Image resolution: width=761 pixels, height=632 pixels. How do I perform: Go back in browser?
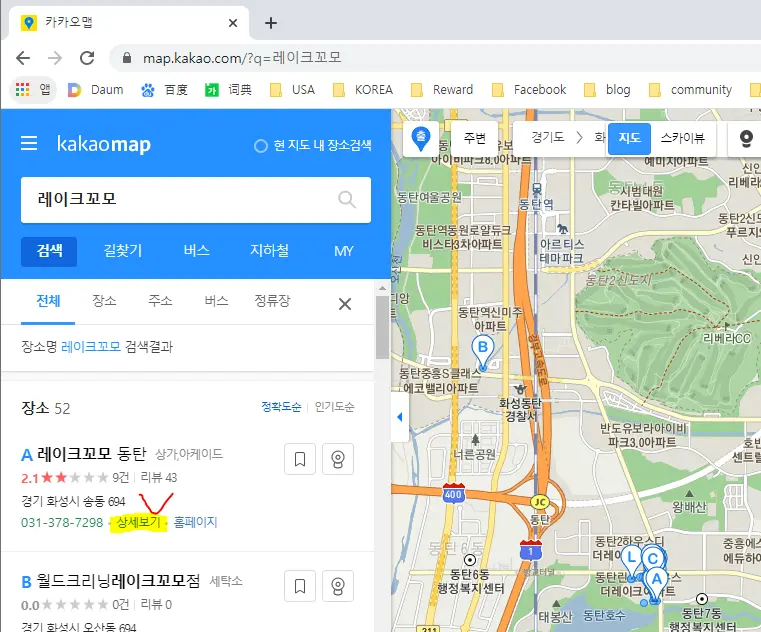23,58
